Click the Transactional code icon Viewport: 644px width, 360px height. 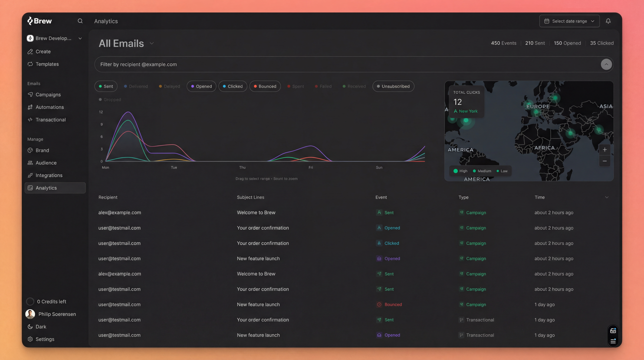pos(30,120)
